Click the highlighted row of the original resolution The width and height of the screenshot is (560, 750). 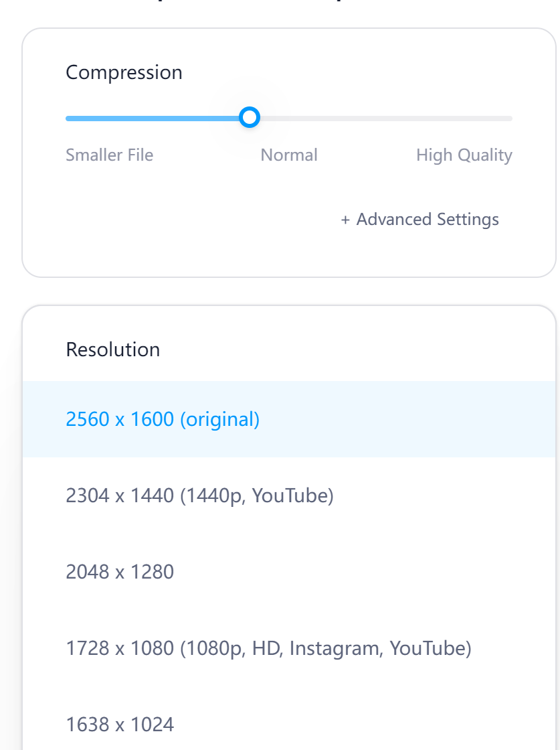288,419
